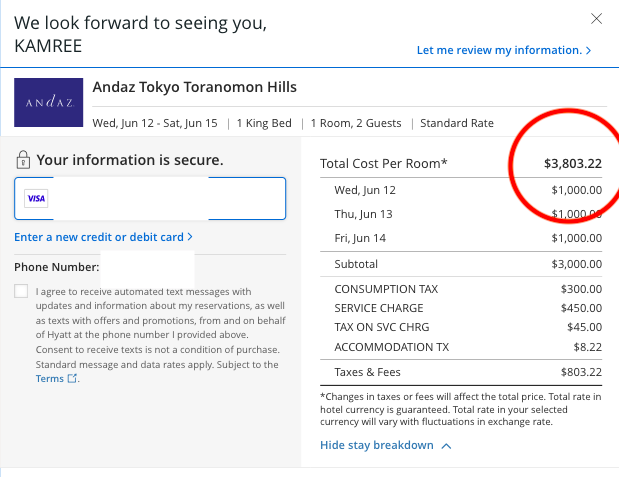Click the Total Cost Per Room label
The height and width of the screenshot is (477, 619).
point(384,163)
